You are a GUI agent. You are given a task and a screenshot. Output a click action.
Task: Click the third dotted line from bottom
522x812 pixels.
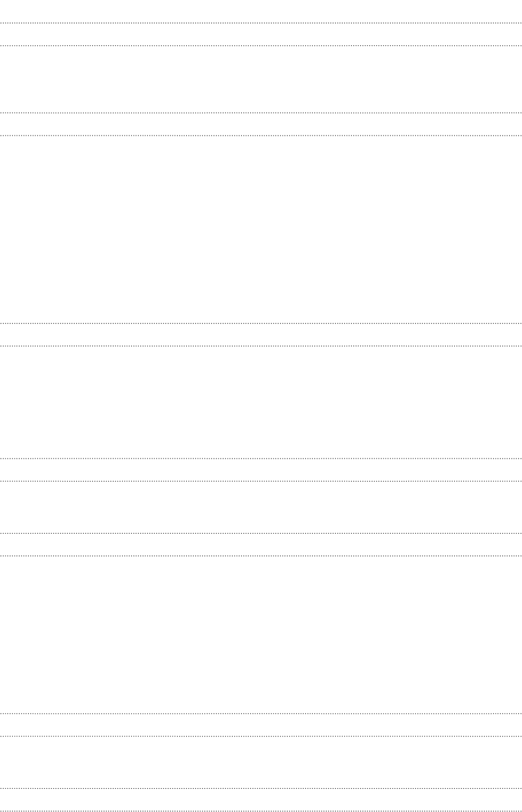pyautogui.click(x=261, y=736)
